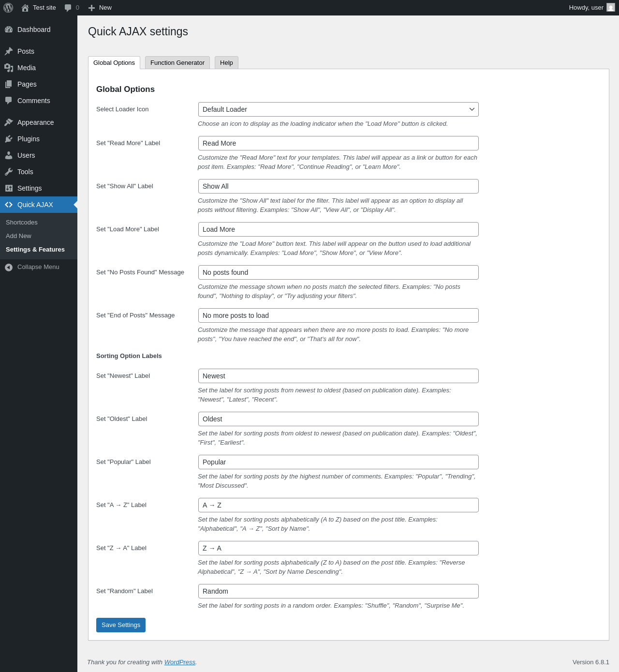Screen dimensions: 619x672
Task: Open Add New submenu item
Action: point(18,236)
